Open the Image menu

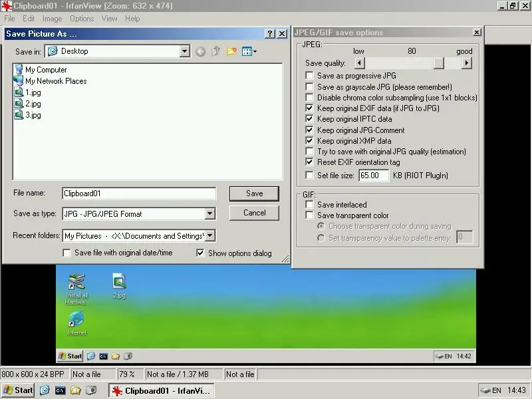(x=52, y=19)
